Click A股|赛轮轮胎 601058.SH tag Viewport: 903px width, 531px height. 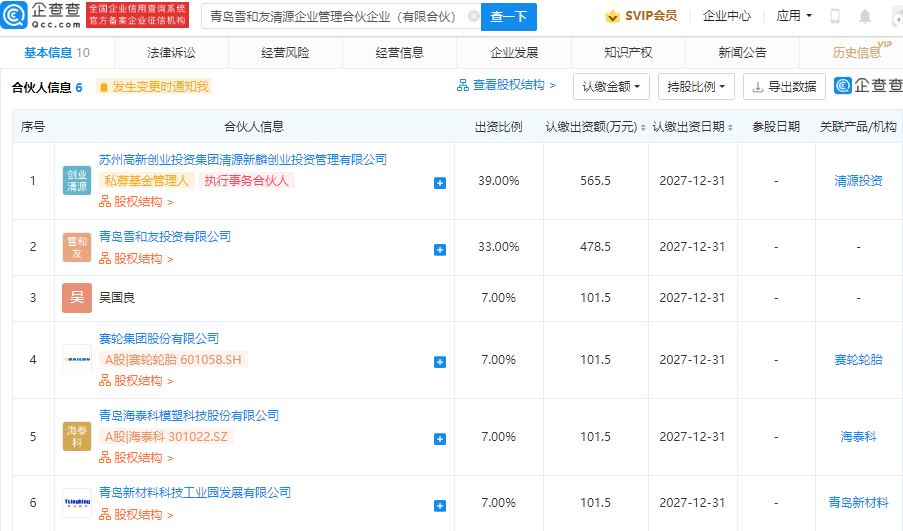point(173,360)
